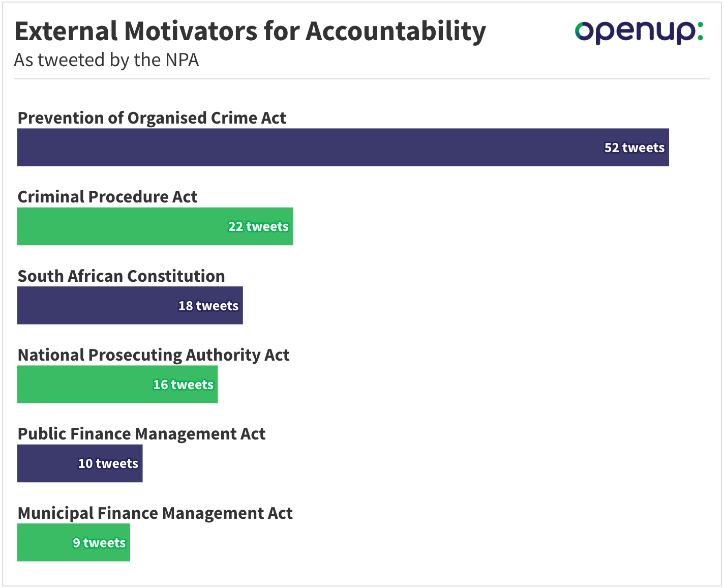This screenshot has width=724, height=588.
Task: Select the Public Finance Management Act bar
Action: [x=80, y=463]
